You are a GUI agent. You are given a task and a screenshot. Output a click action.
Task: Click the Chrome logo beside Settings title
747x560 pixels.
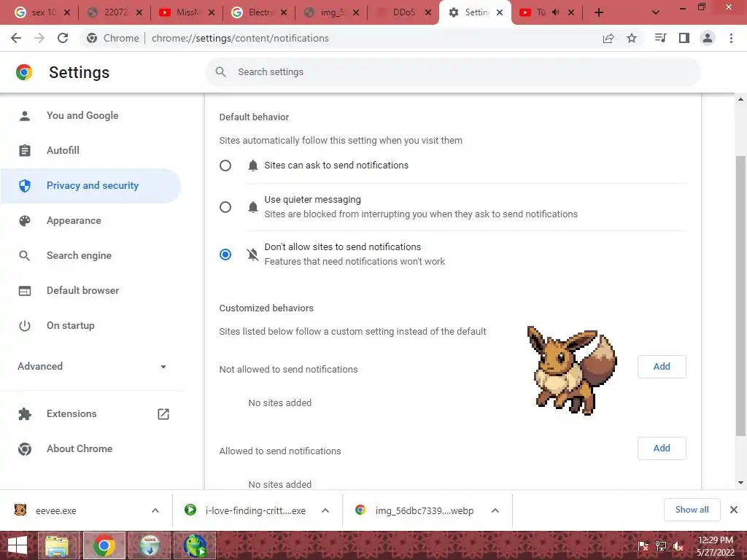24,72
